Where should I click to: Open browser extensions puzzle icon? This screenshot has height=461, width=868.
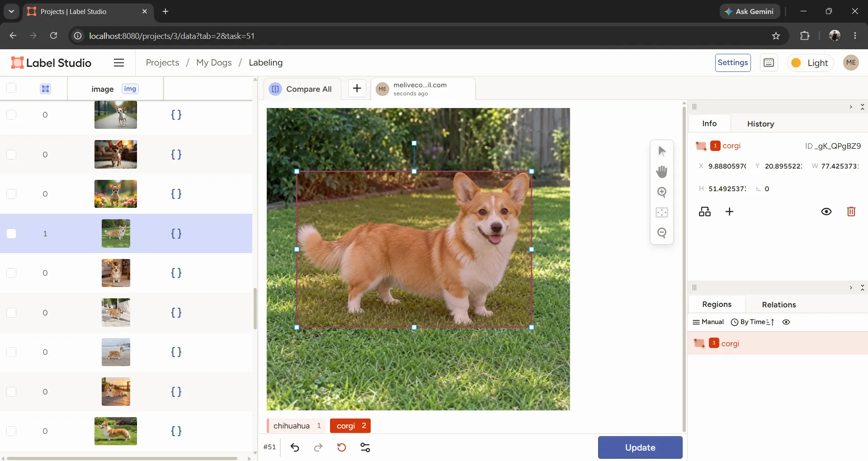click(805, 36)
